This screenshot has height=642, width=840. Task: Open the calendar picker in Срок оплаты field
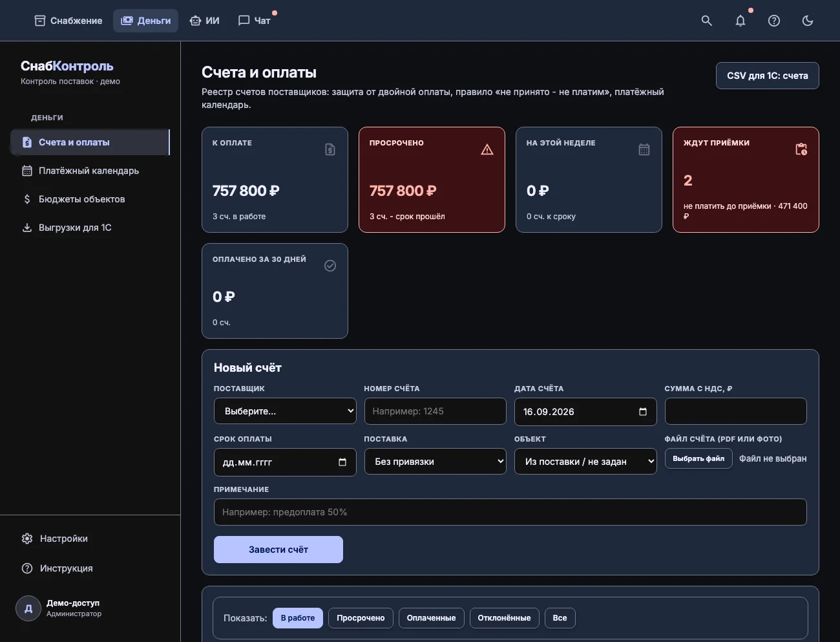pos(342,462)
